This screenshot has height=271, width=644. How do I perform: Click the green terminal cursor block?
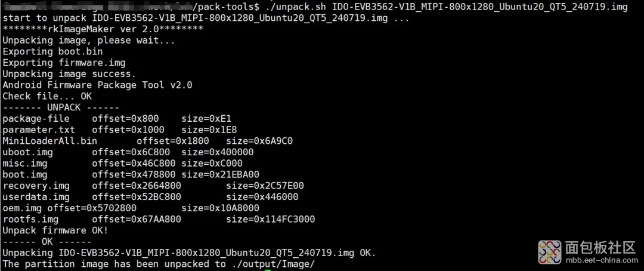point(267,270)
